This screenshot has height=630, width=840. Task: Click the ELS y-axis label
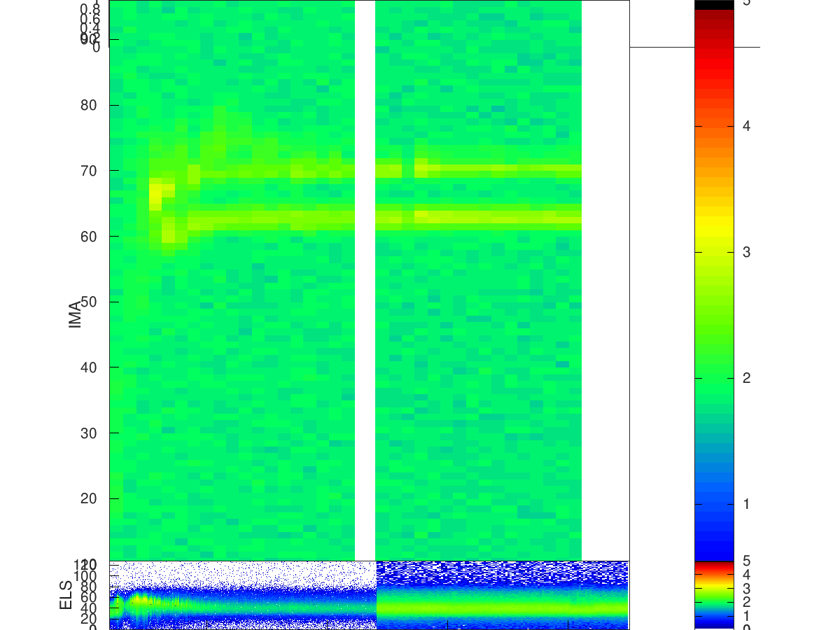[x=66, y=595]
